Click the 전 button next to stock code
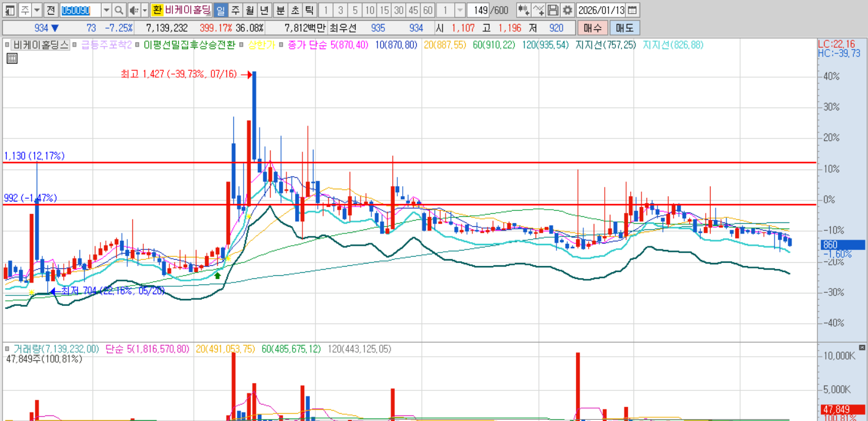Image resolution: width=868 pixels, height=421 pixels. (50, 10)
